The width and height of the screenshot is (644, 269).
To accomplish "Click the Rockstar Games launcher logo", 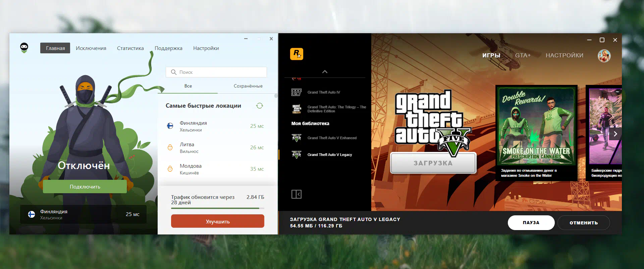I will point(297,54).
